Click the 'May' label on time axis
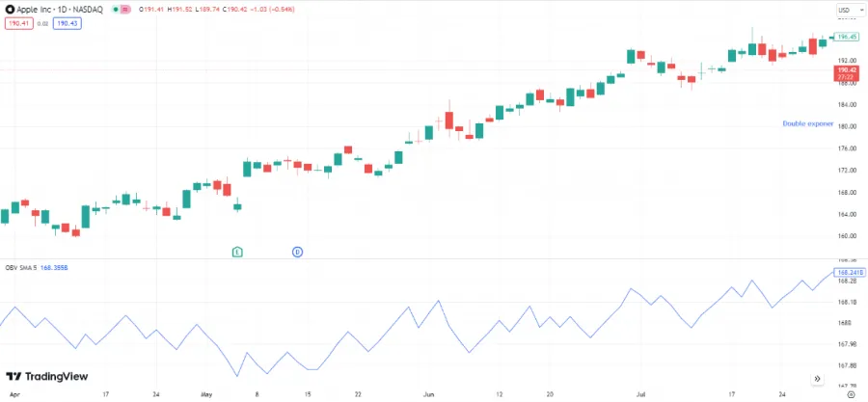 (206, 393)
